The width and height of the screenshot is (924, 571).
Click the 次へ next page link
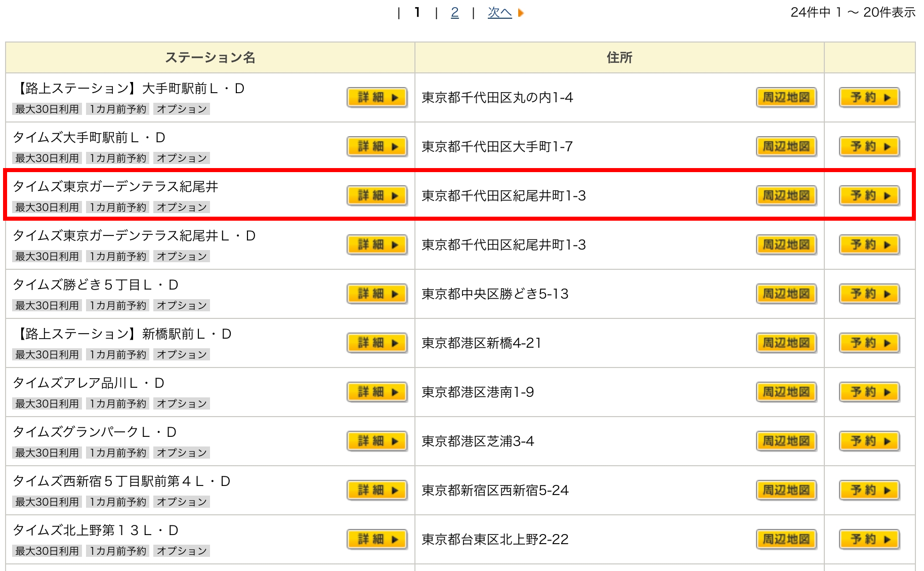tap(499, 13)
